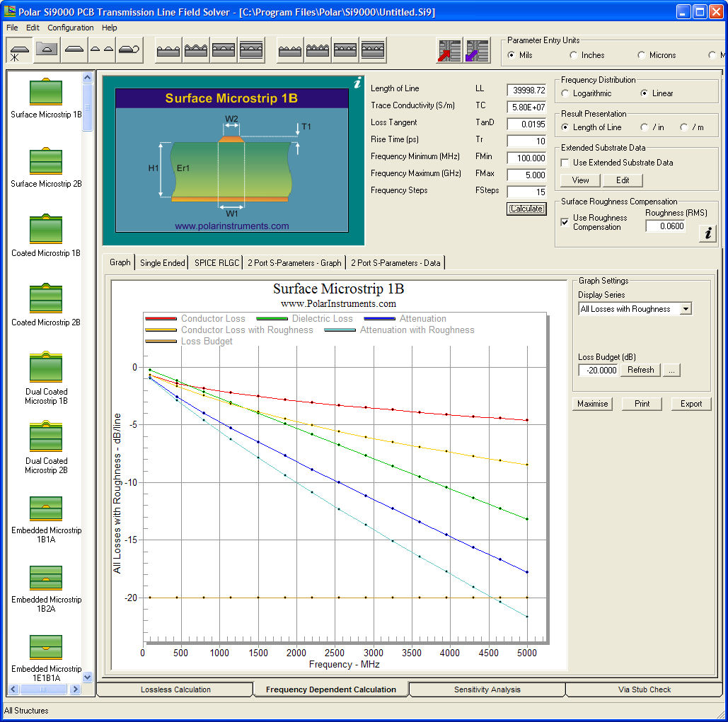Switch to the Single Ended tab

pos(163,262)
